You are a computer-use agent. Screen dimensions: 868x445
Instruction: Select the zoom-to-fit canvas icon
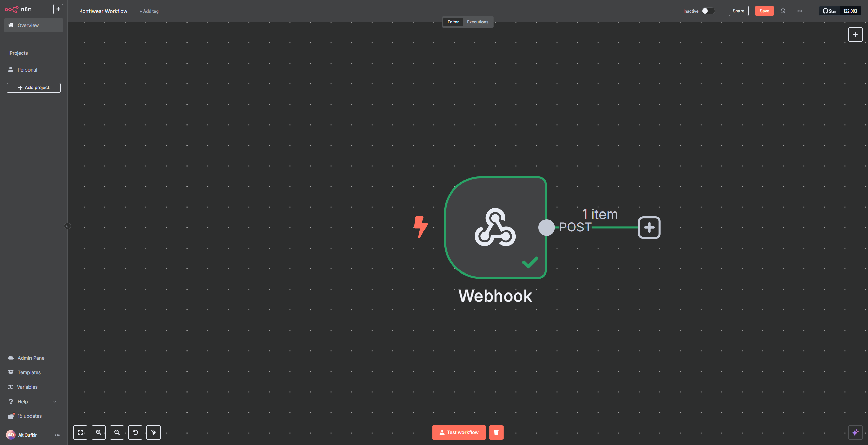(80, 432)
